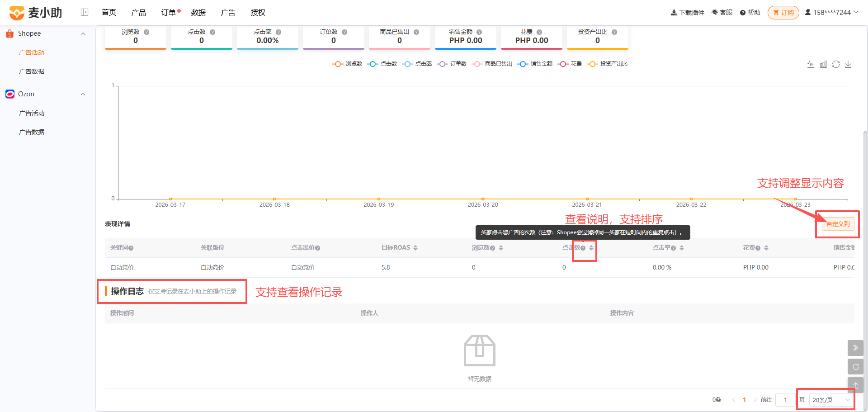Toggle 商品已售出 series in chart legend
The image size is (868, 412).
coord(492,64)
